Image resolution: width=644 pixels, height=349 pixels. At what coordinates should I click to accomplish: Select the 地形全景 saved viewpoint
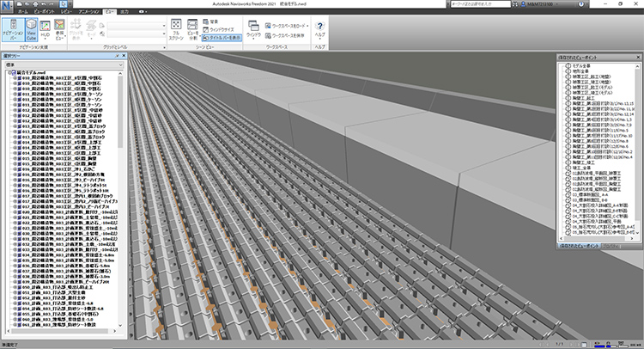coord(580,71)
